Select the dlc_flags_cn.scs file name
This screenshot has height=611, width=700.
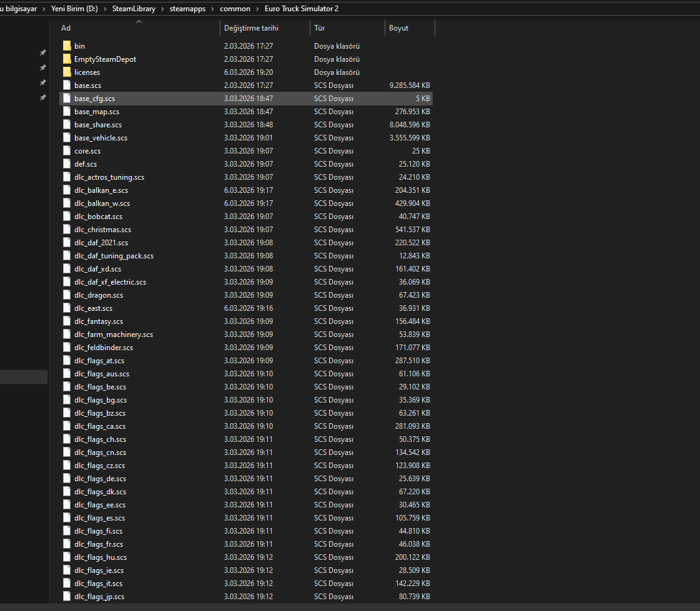(101, 452)
